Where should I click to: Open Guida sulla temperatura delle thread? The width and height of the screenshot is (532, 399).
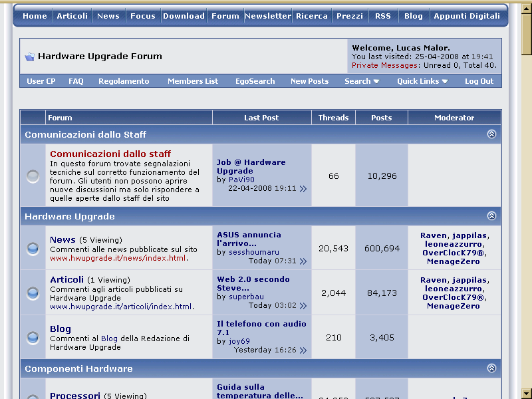[260, 391]
